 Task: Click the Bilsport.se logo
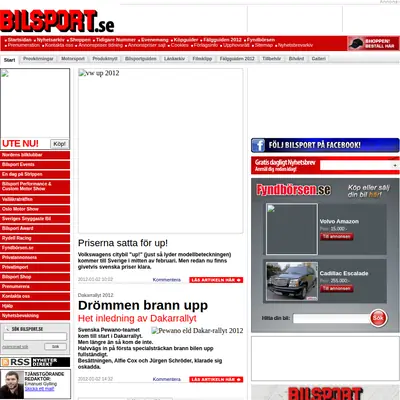point(57,21)
